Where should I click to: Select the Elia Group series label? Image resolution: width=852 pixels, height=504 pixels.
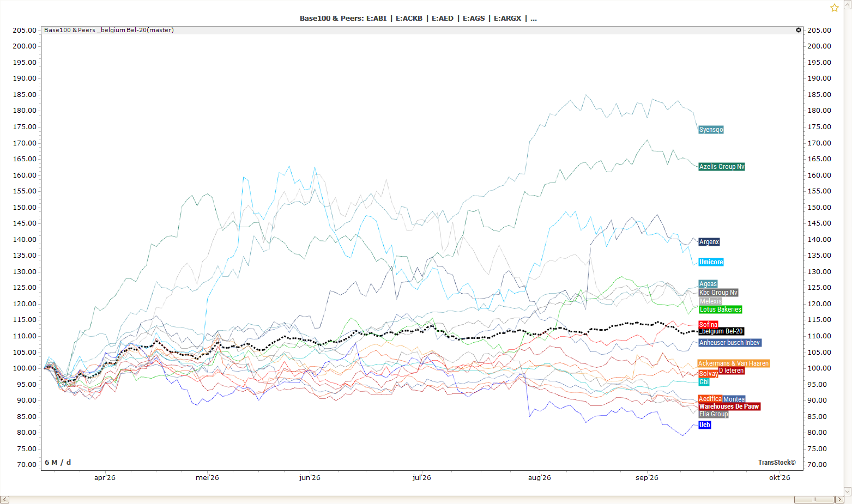click(714, 414)
